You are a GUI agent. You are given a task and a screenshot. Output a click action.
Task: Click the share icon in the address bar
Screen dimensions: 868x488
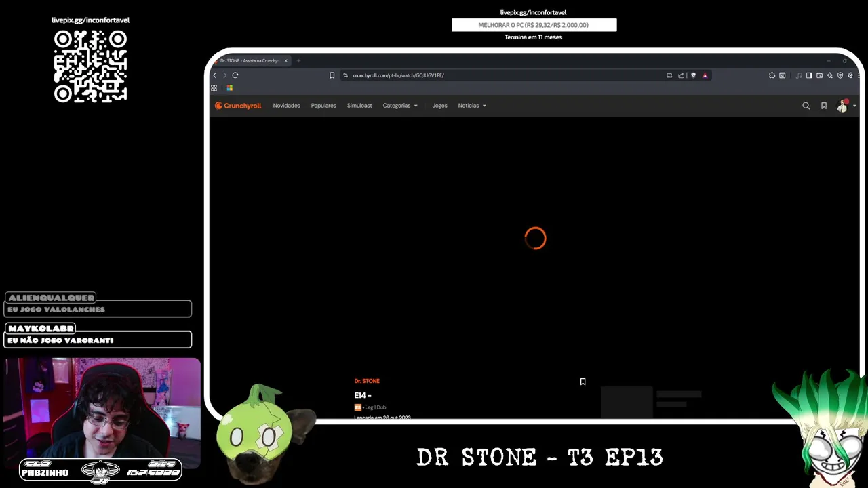tap(681, 75)
